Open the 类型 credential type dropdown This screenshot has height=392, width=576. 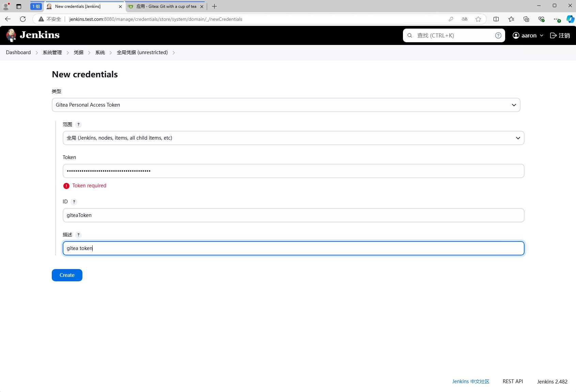tap(286, 105)
